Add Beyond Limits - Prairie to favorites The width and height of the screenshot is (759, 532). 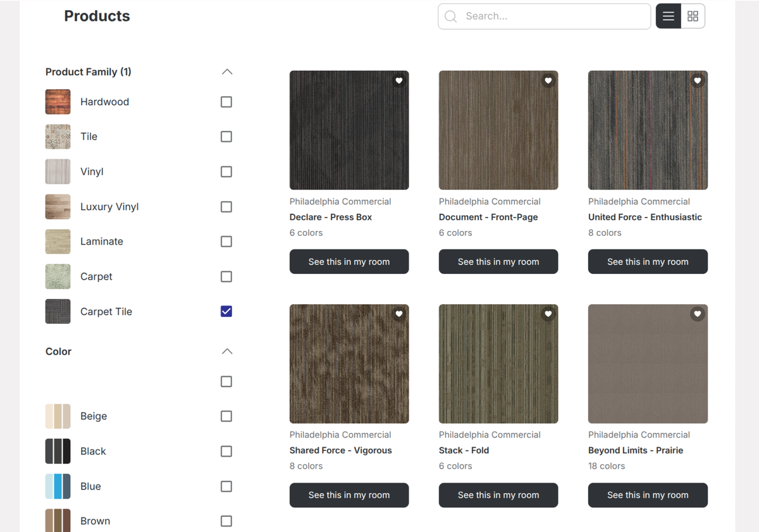click(697, 314)
